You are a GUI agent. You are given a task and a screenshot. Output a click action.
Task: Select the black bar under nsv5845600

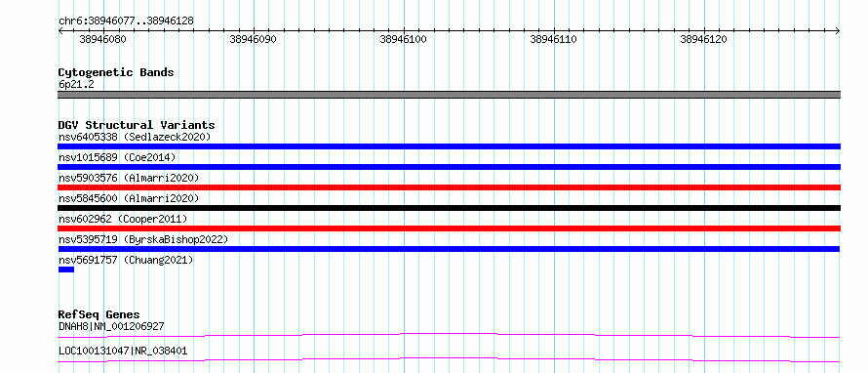click(449, 208)
